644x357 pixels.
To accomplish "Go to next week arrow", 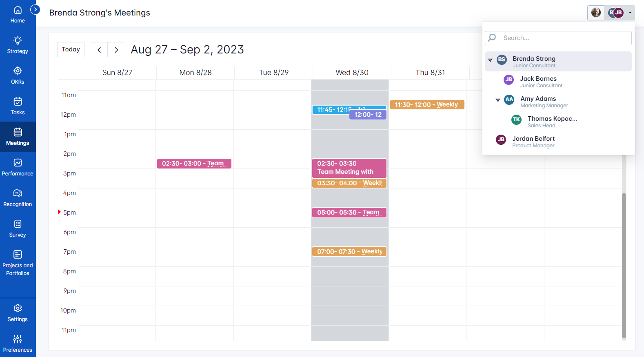I will (116, 50).
